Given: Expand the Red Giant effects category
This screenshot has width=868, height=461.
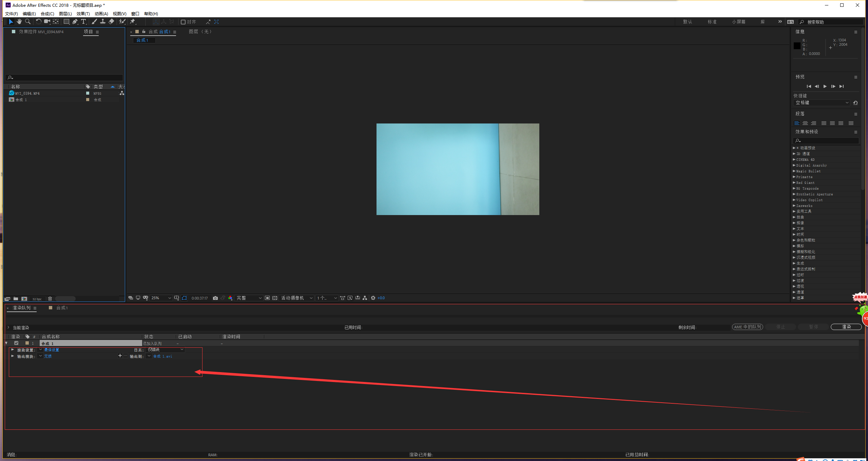Looking at the screenshot, I should coord(794,183).
